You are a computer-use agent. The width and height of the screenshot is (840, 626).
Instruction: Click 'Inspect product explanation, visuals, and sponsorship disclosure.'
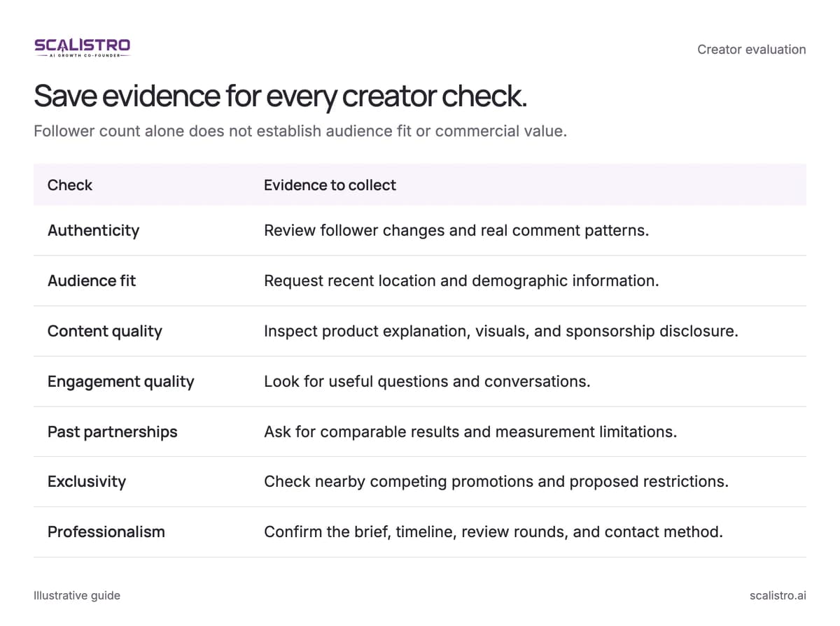pyautogui.click(x=501, y=331)
